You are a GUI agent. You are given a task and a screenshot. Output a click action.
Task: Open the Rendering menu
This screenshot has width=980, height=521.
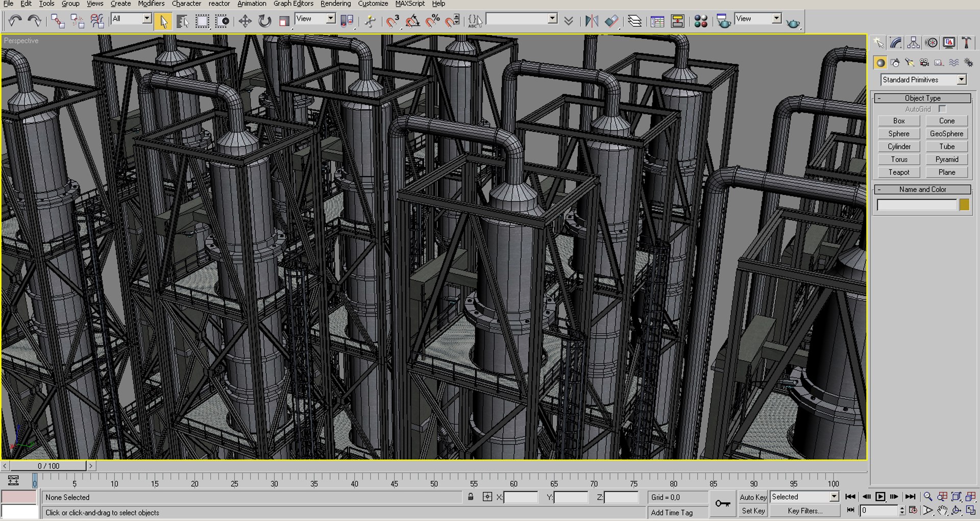(335, 4)
